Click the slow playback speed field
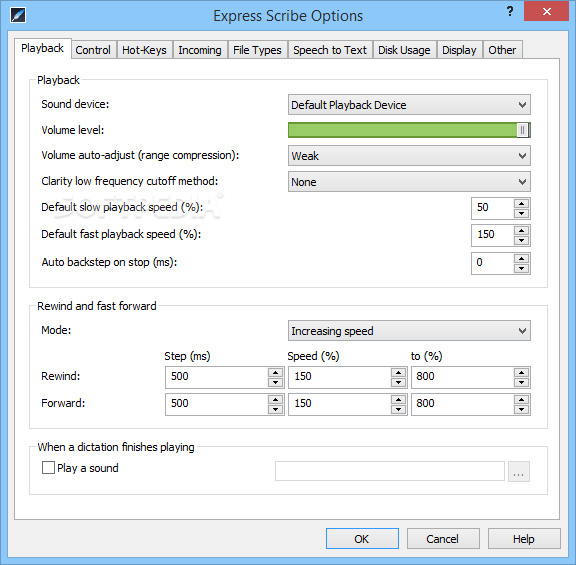The height and width of the screenshot is (565, 576). pos(493,208)
